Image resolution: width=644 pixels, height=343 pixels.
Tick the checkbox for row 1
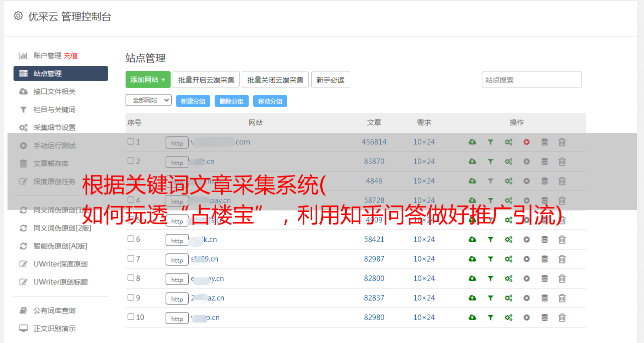(131, 141)
